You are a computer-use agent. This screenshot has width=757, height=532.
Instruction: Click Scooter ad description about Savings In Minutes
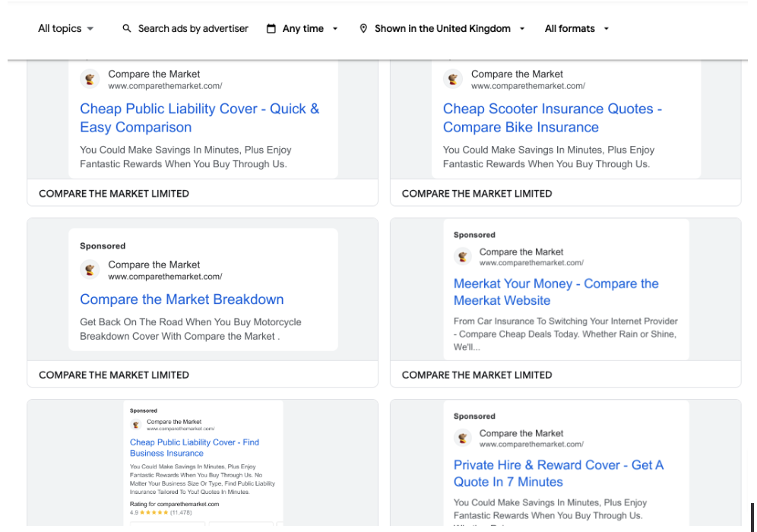click(549, 157)
